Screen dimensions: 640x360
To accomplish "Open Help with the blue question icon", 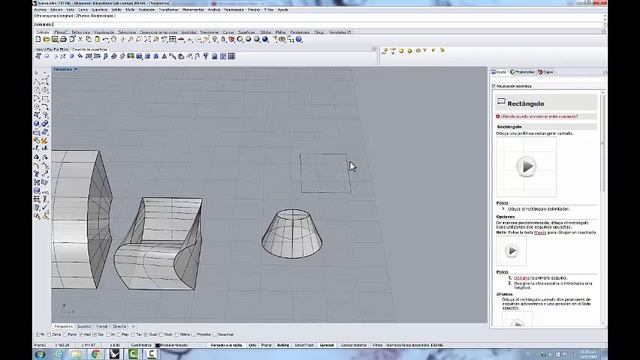I will pos(299,39).
